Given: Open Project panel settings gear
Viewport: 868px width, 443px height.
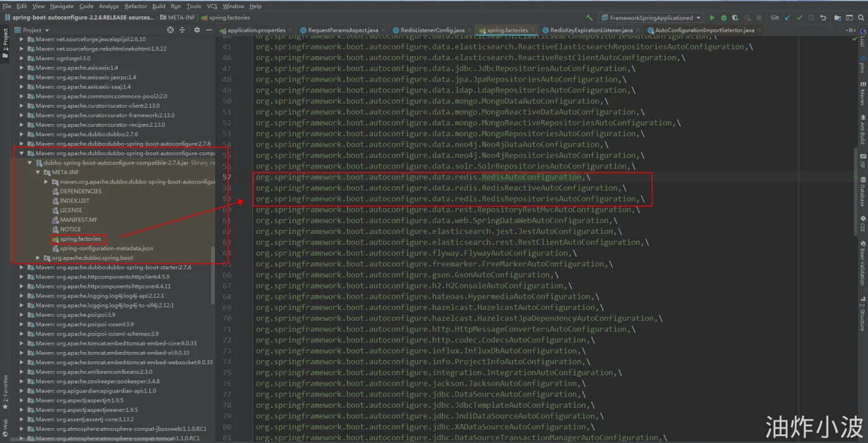Looking at the screenshot, I should coord(197,30).
